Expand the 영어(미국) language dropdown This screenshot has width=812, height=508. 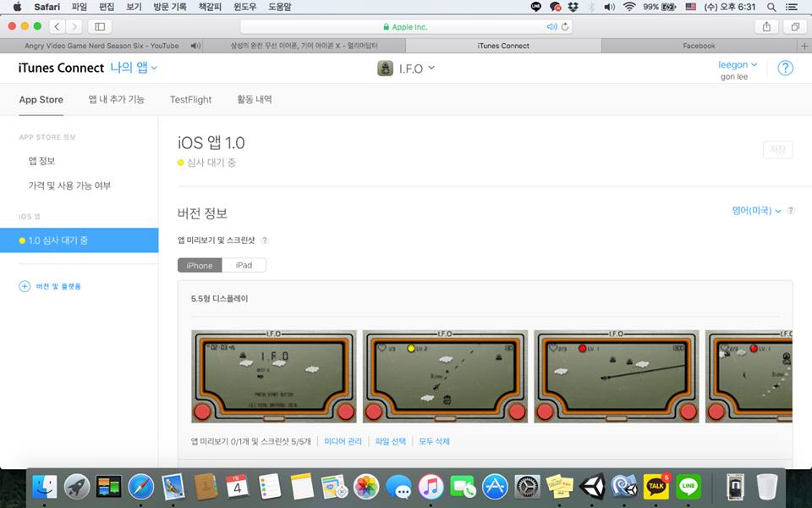[x=756, y=211]
